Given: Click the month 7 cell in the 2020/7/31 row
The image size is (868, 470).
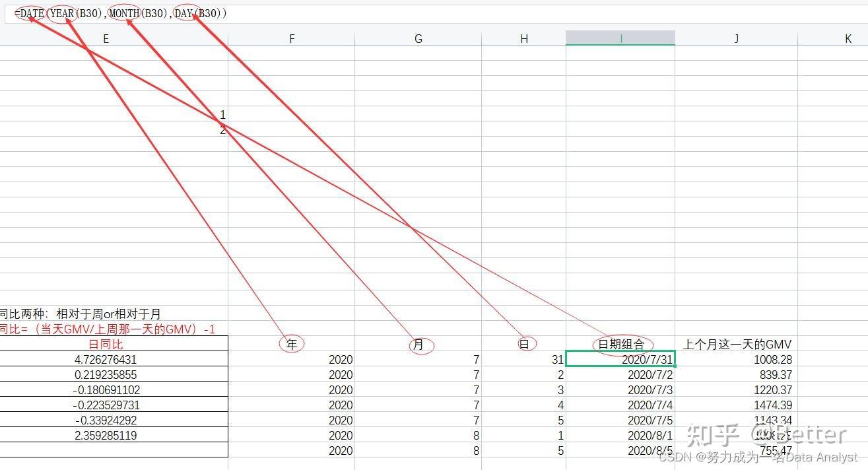Looking at the screenshot, I should (418, 360).
